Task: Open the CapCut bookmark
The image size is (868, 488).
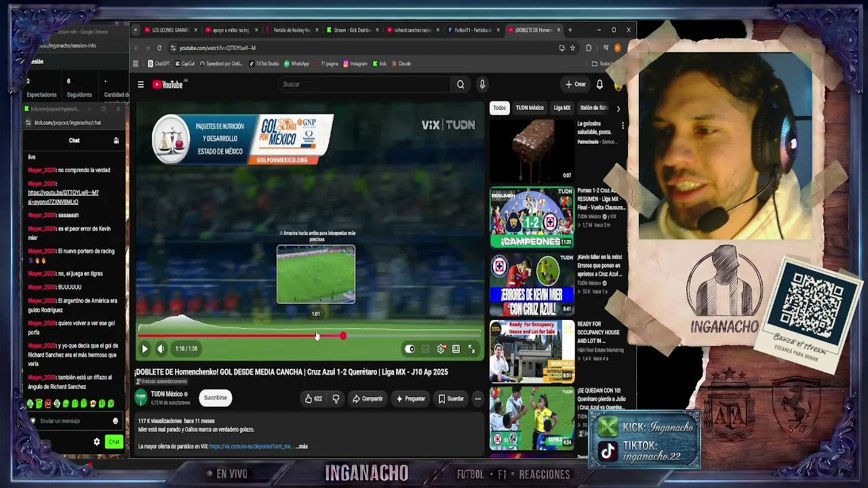Action: coord(185,64)
